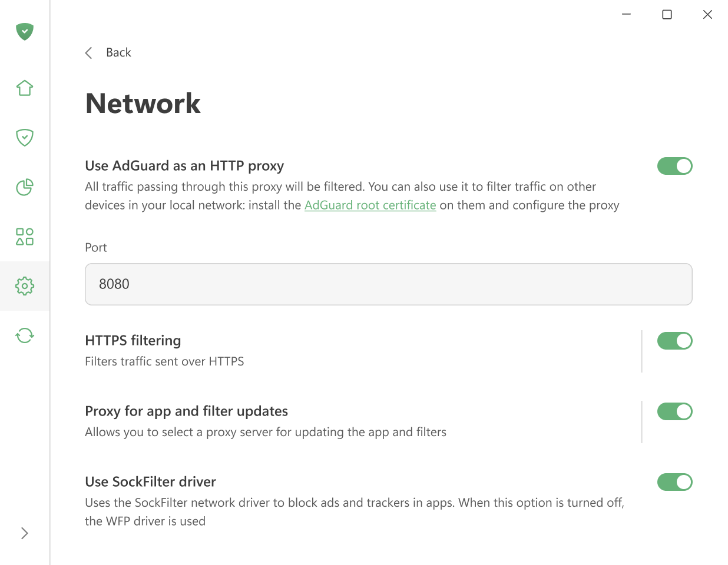Click the Extensions sidebar icon
Image resolution: width=728 pixels, height=565 pixels.
pos(24,237)
